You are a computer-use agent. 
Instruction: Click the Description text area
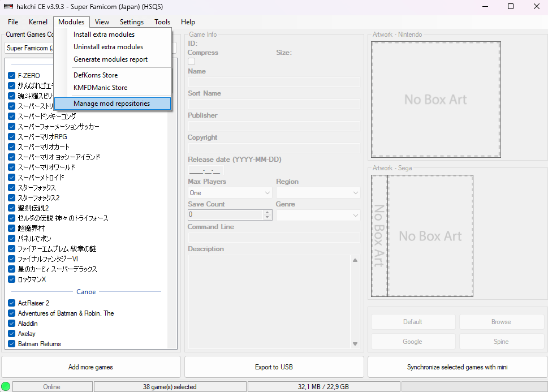[x=269, y=301]
